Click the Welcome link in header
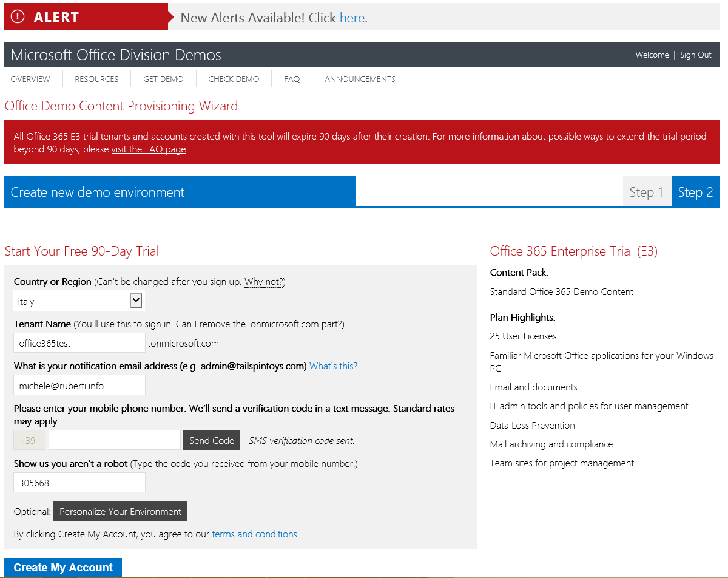This screenshot has width=728, height=578. (x=652, y=55)
